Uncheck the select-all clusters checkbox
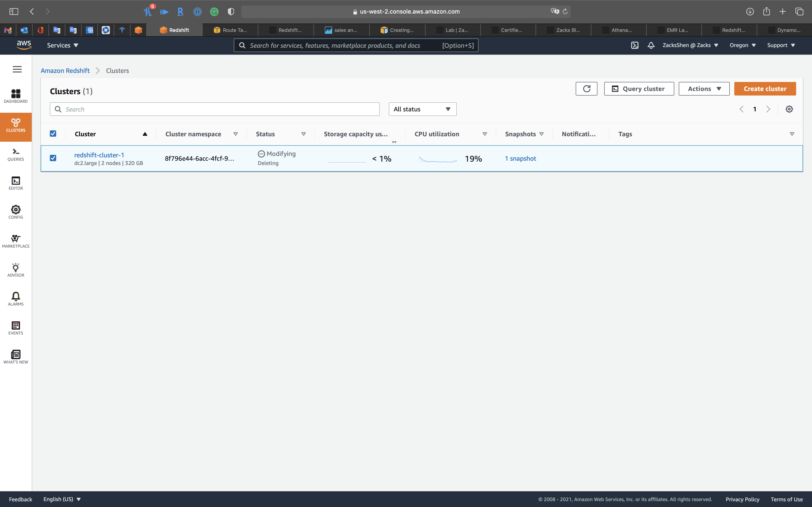 53,134
